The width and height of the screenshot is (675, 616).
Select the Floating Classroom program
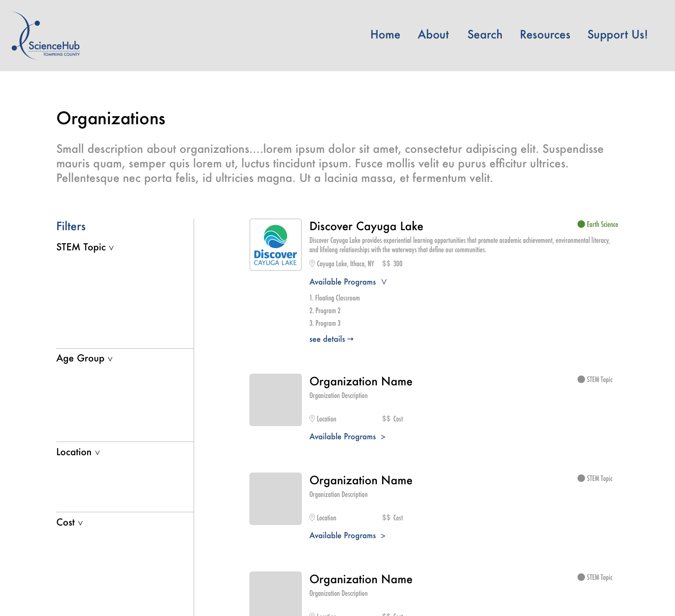click(335, 298)
